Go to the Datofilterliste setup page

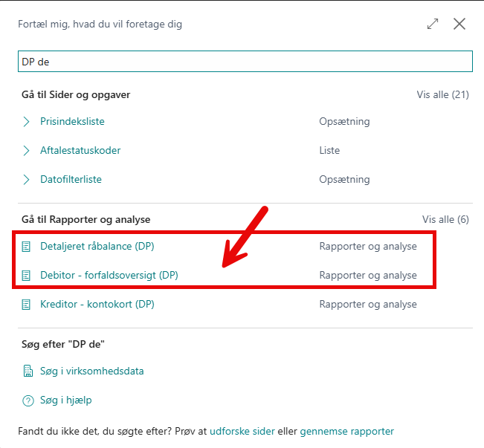coord(71,179)
